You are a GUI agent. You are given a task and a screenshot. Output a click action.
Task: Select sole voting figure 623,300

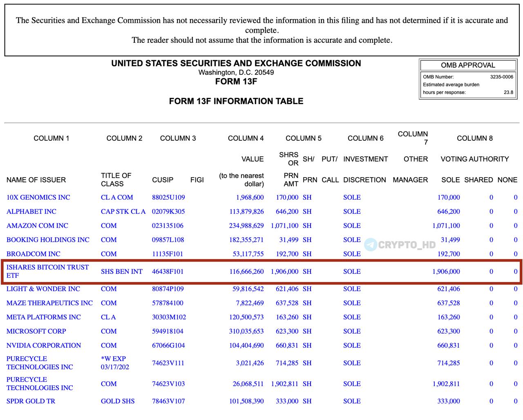(449, 331)
